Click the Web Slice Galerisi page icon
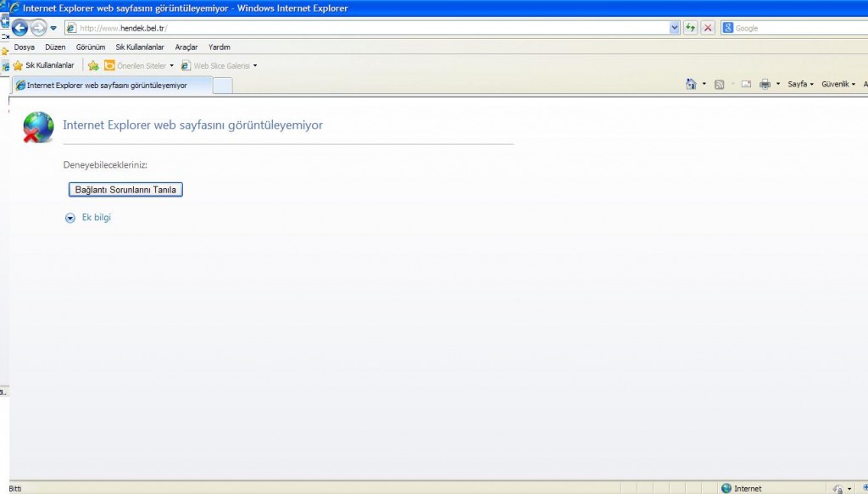Viewport: 868px width, 494px height. click(x=186, y=66)
